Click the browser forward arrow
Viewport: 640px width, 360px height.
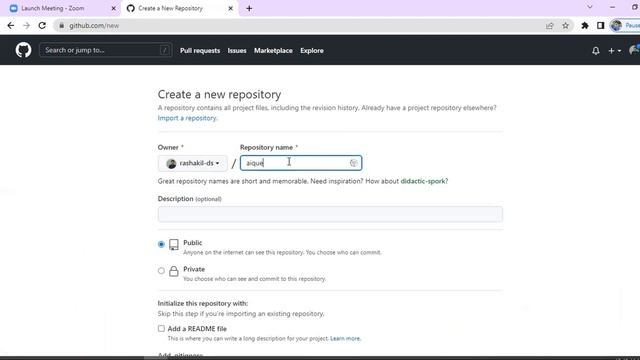pyautogui.click(x=27, y=26)
